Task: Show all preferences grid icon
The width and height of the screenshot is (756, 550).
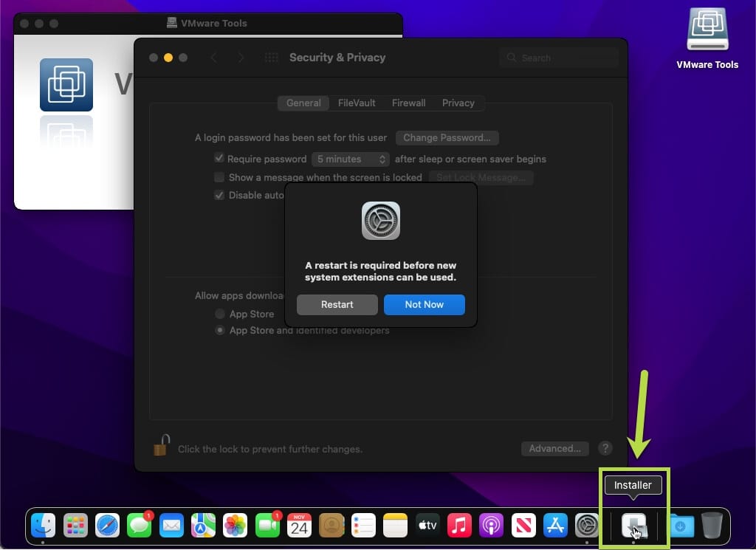Action: pyautogui.click(x=272, y=58)
